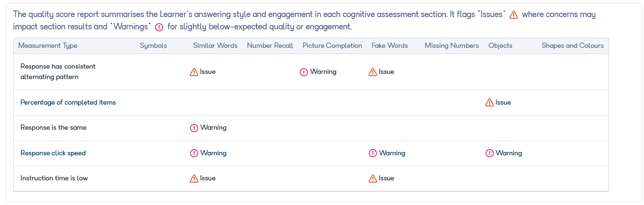
Task: Select the Symbols column header
Action: 153,45
